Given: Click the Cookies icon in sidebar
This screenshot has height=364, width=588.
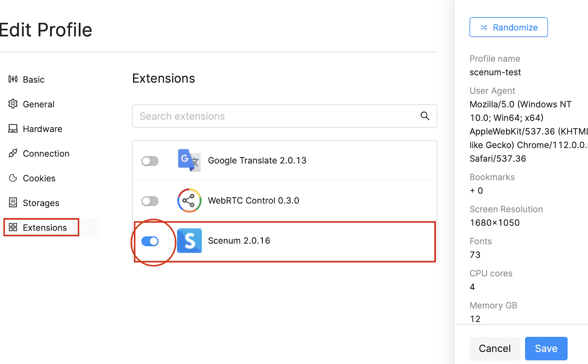Looking at the screenshot, I should [13, 178].
